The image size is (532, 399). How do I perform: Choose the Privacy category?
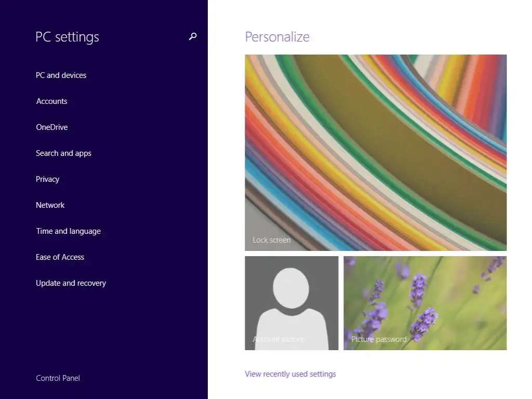pos(47,179)
